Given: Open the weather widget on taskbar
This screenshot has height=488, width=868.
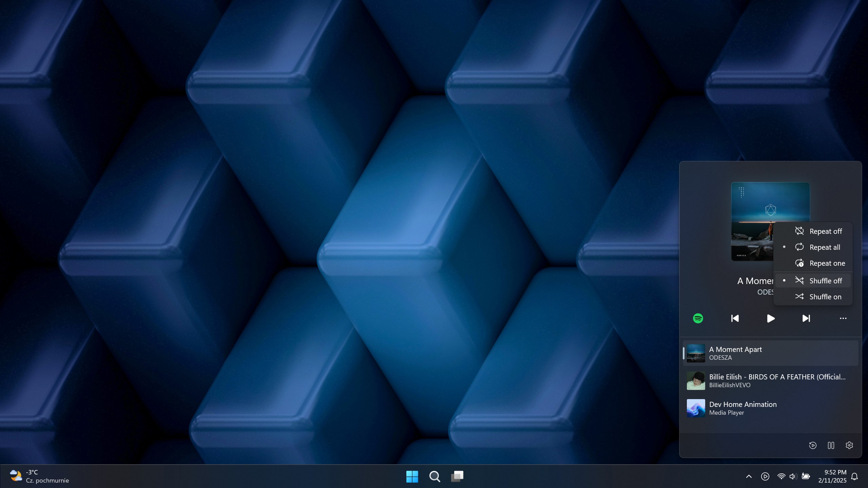Looking at the screenshot, I should [x=39, y=476].
